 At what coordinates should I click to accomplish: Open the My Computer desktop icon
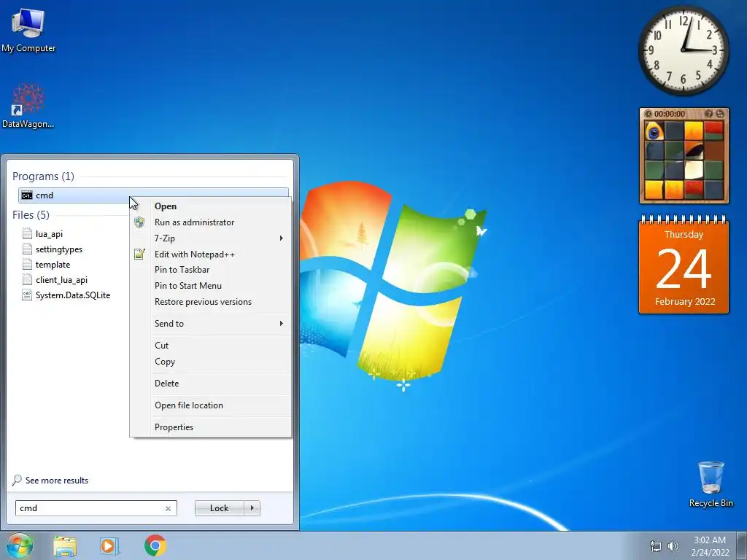[28, 31]
